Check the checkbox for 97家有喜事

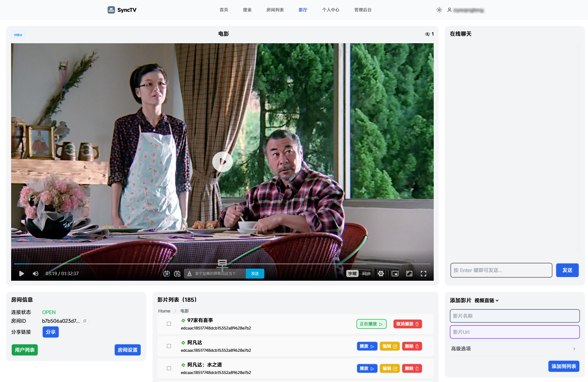[x=169, y=324]
